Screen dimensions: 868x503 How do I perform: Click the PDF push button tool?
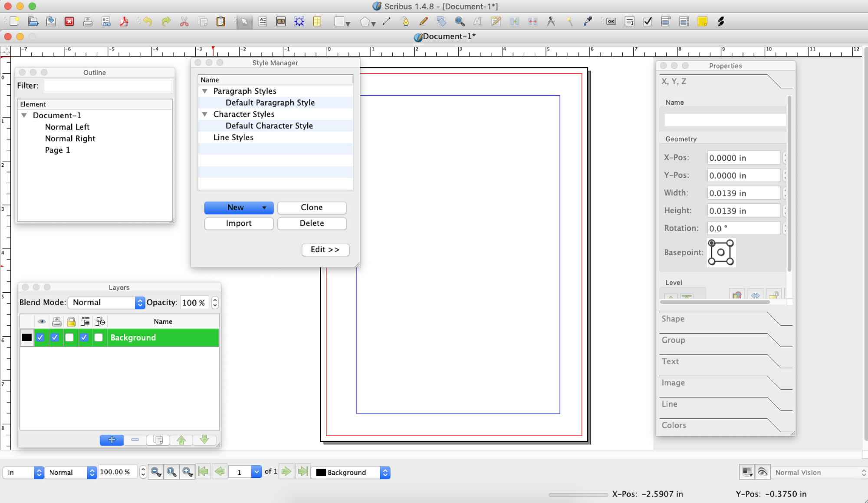[610, 22]
